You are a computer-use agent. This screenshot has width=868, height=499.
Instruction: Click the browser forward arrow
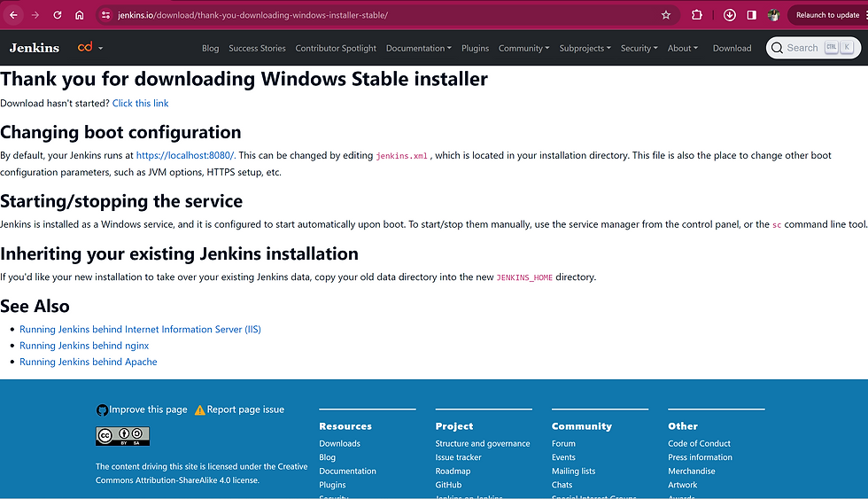[35, 15]
